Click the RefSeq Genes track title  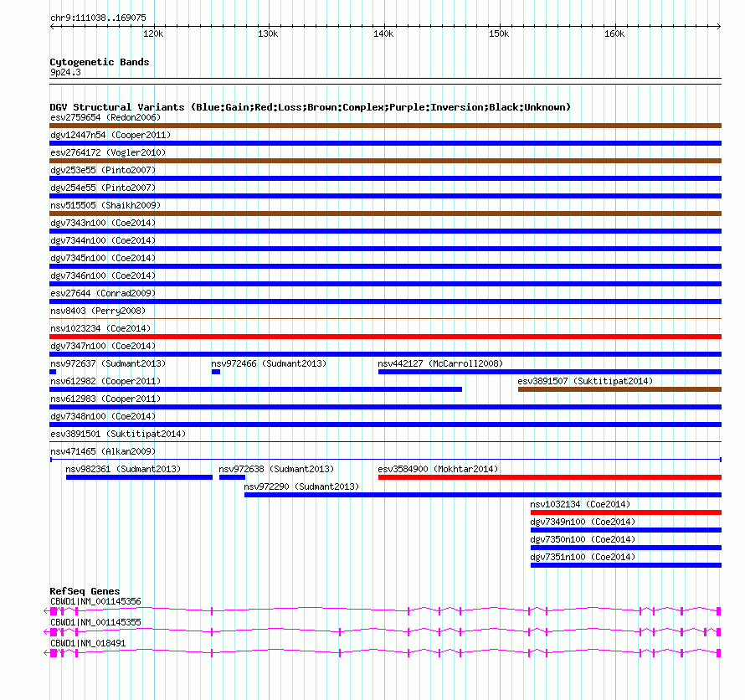click(x=85, y=591)
